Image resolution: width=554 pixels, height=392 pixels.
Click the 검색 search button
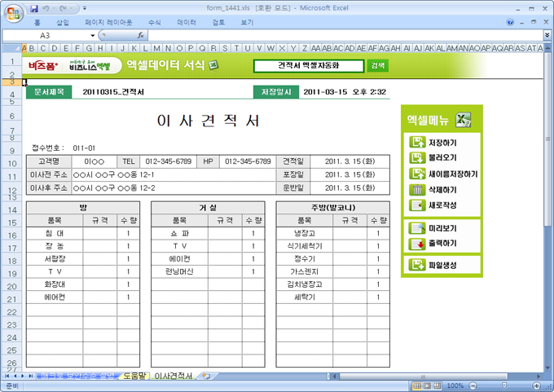(378, 65)
